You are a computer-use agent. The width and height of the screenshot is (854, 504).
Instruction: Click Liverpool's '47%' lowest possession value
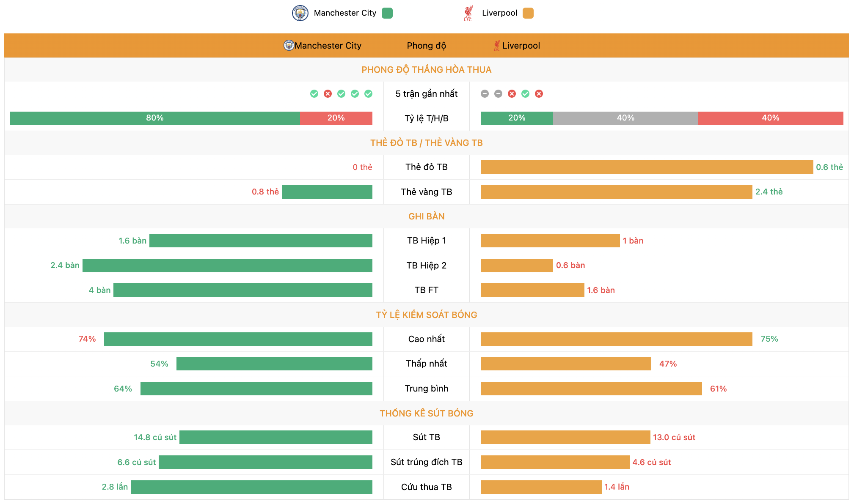pyautogui.click(x=668, y=364)
